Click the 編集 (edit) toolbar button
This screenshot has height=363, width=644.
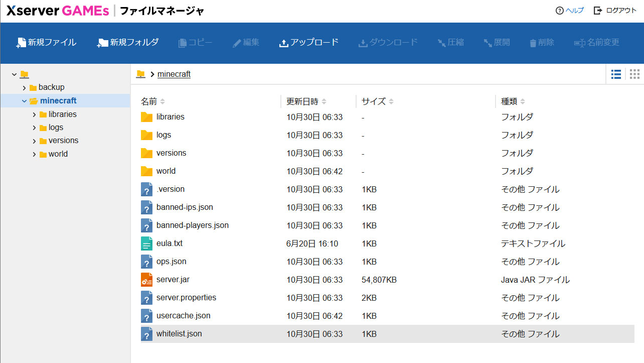click(246, 43)
